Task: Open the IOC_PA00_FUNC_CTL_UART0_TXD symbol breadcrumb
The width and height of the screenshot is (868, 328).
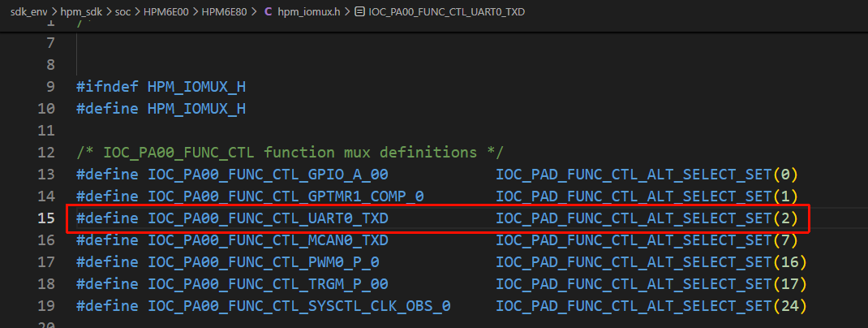Action: click(x=447, y=11)
